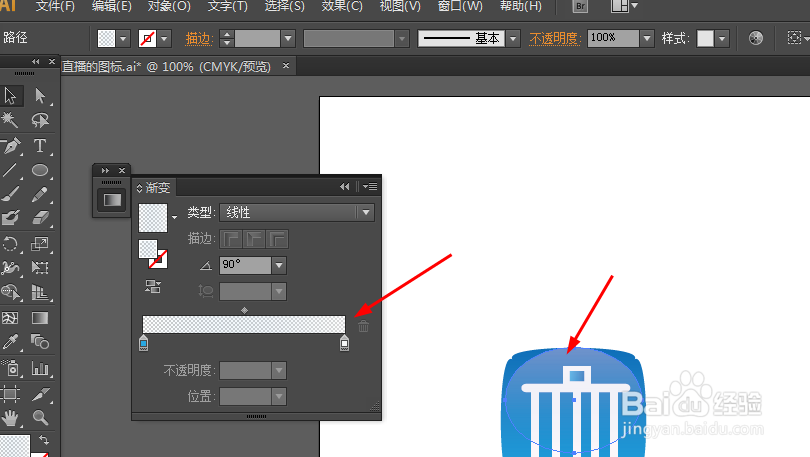Select the Zoom tool

[40, 417]
